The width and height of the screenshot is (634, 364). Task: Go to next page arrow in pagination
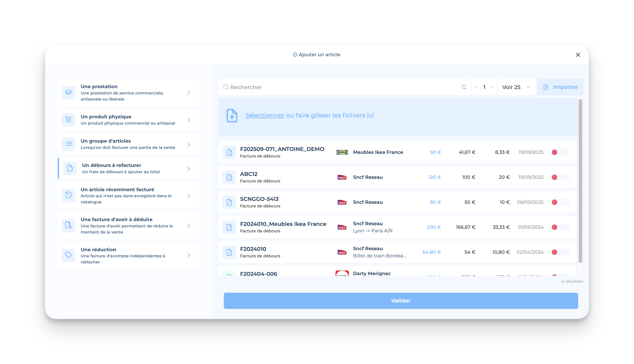click(x=492, y=87)
